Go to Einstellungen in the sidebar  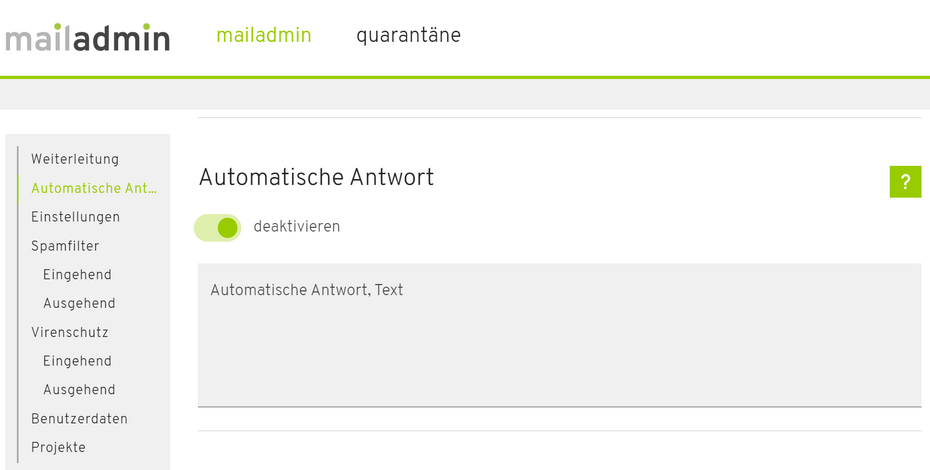point(75,217)
